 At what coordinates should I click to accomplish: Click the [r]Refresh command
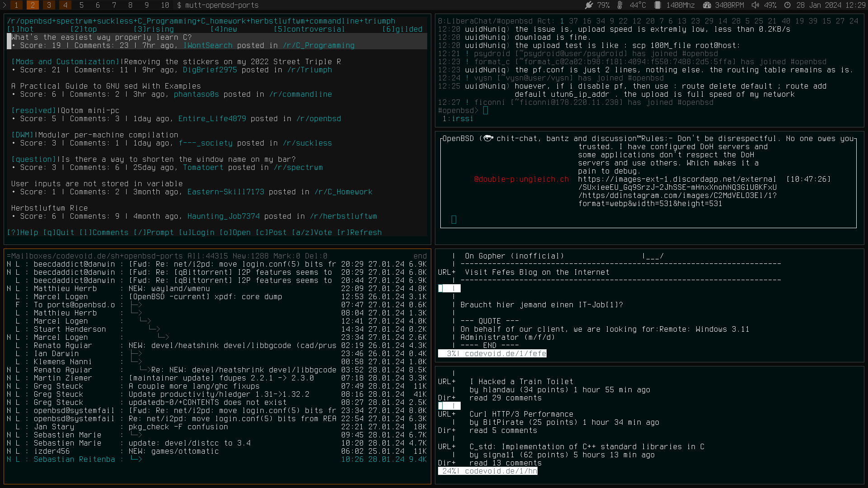(359, 232)
